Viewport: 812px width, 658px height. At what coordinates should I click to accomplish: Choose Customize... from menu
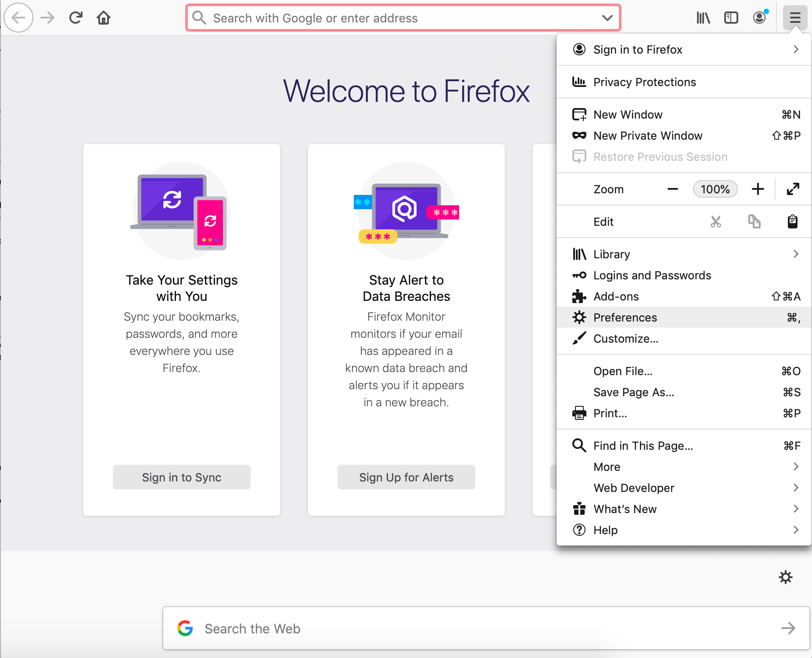(684, 339)
